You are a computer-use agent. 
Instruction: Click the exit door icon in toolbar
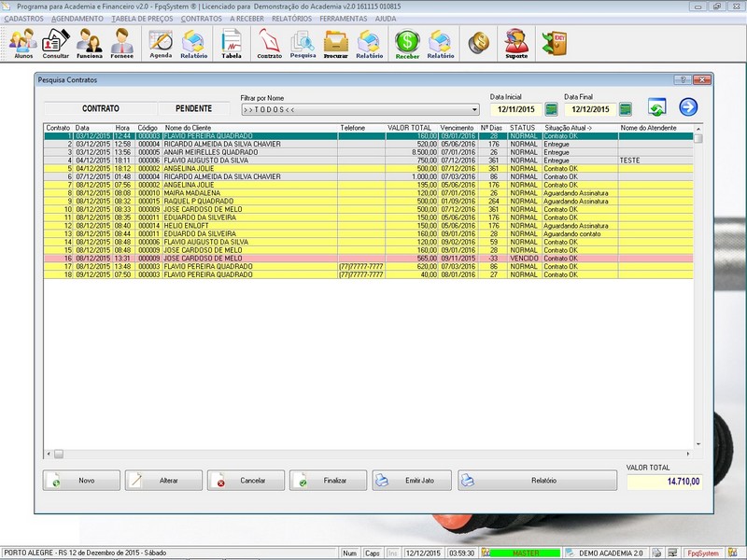553,43
